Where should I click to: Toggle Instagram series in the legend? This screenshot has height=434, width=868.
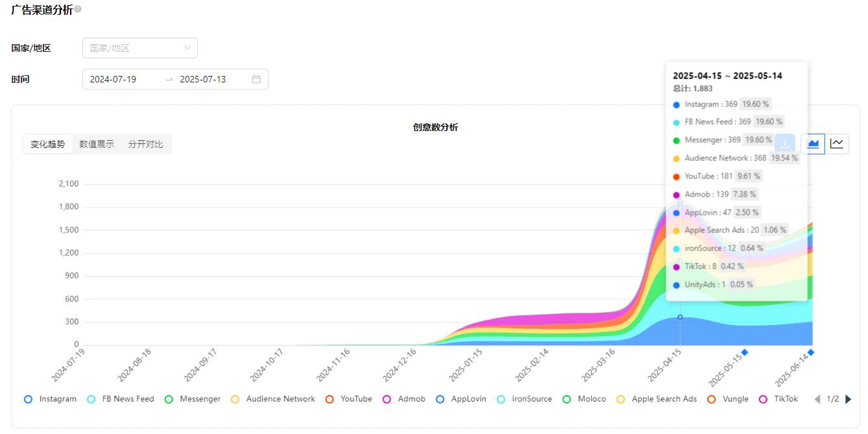[50, 399]
